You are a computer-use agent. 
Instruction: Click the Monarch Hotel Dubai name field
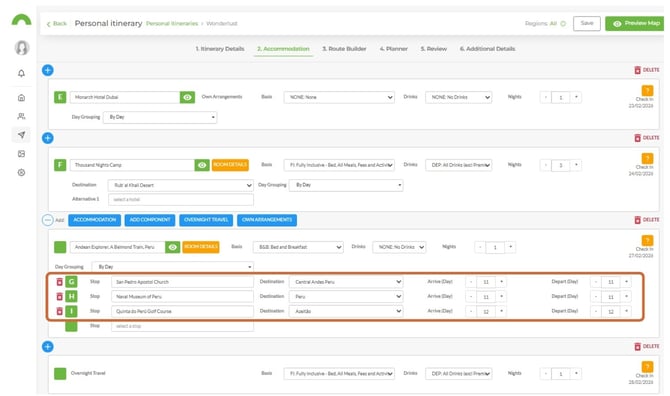tap(125, 97)
